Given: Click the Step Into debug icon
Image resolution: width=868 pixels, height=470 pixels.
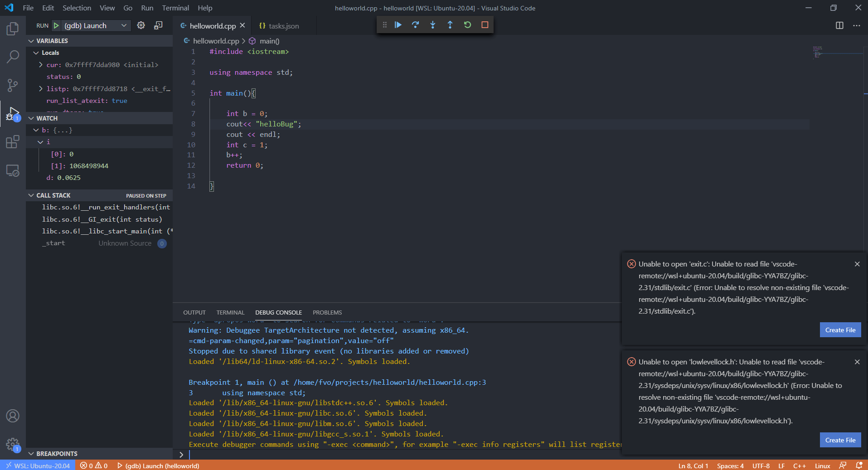Looking at the screenshot, I should tap(432, 25).
